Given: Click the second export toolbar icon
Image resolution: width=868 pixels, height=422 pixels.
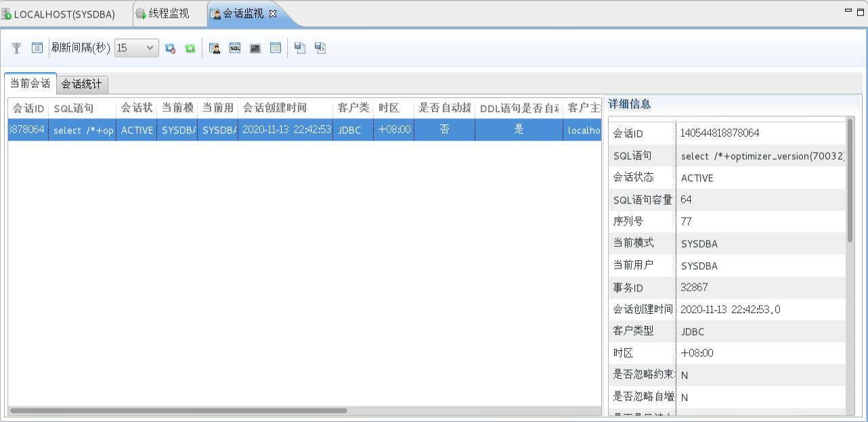Looking at the screenshot, I should pos(320,48).
